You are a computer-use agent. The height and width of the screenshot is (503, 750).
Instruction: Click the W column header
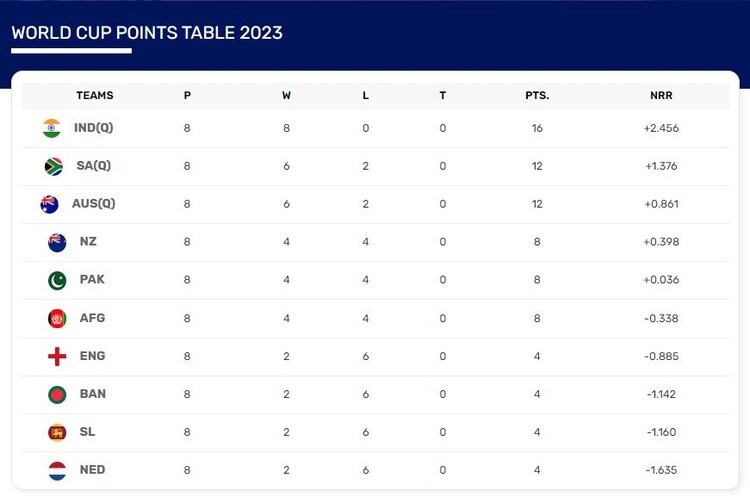[287, 96]
